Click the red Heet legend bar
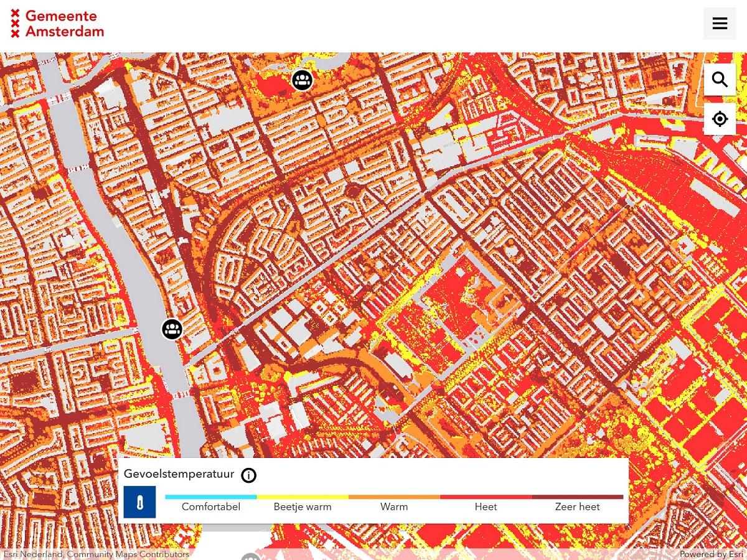 [486, 497]
